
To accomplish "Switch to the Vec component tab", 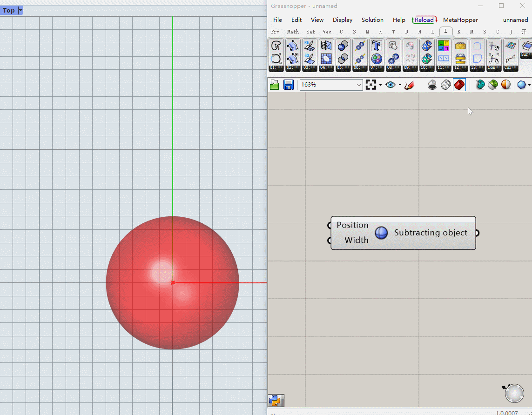I will pyautogui.click(x=327, y=32).
